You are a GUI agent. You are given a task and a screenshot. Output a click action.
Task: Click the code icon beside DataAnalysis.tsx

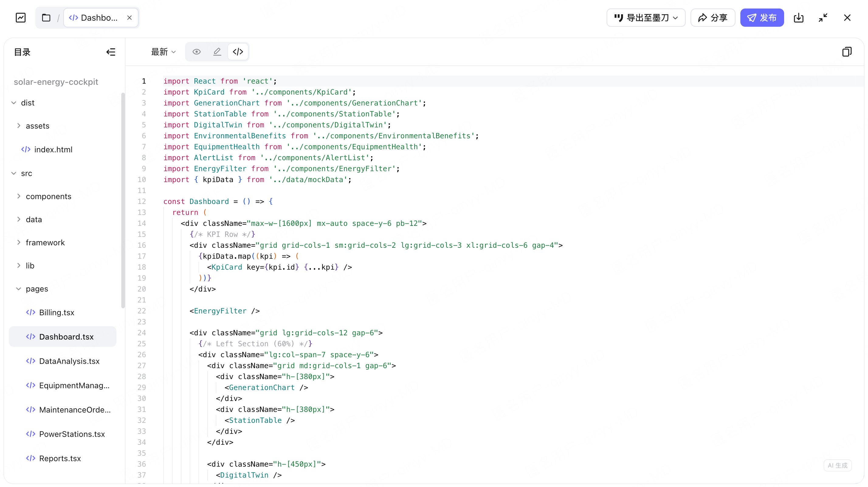(x=31, y=361)
